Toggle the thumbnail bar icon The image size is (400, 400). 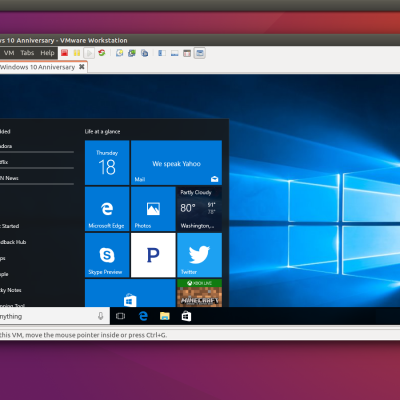pos(175,53)
